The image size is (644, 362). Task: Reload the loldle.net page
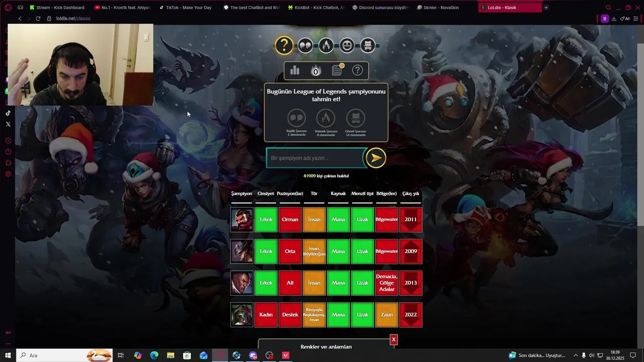[x=38, y=19]
